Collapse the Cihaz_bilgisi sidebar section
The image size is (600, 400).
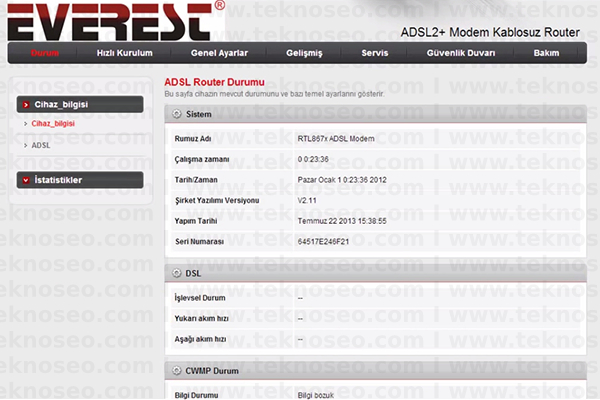(80, 104)
